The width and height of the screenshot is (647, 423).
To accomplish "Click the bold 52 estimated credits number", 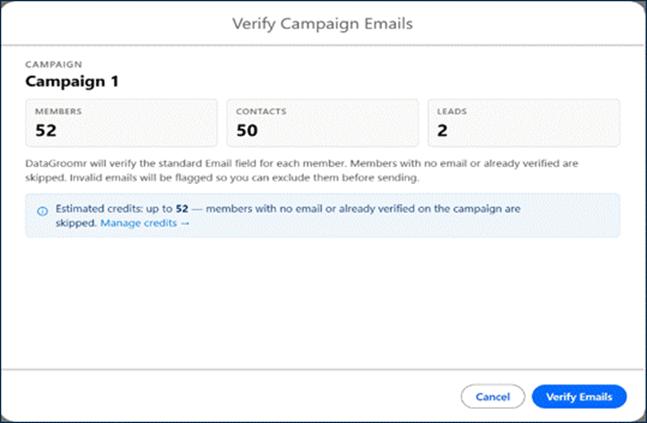I will [182, 209].
